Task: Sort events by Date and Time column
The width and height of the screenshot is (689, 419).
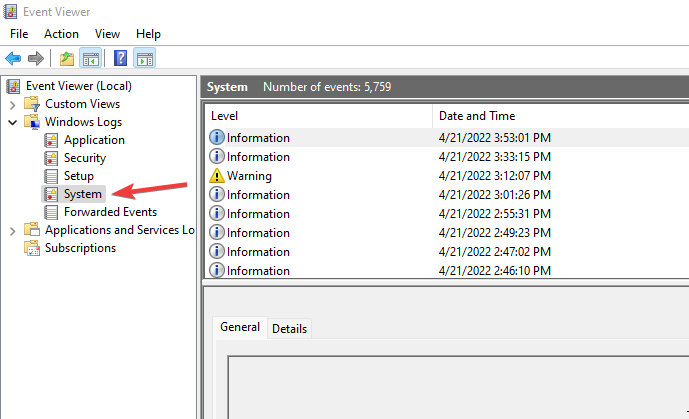Action: 476,116
